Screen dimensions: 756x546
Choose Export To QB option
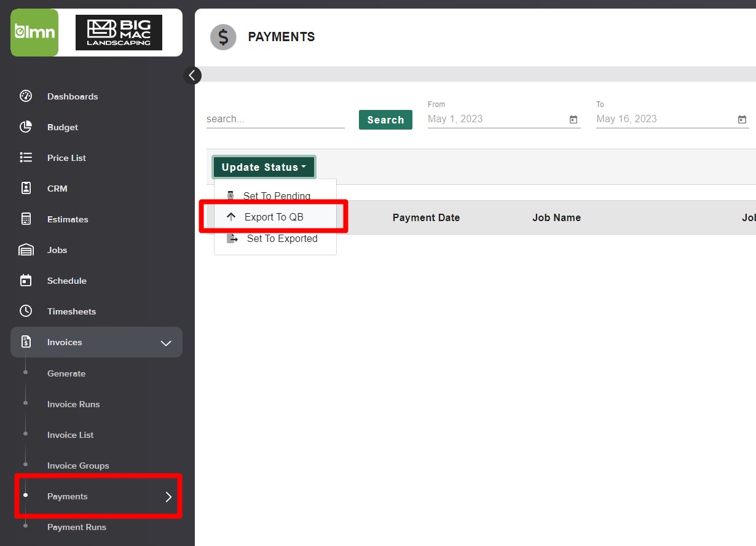tap(275, 217)
